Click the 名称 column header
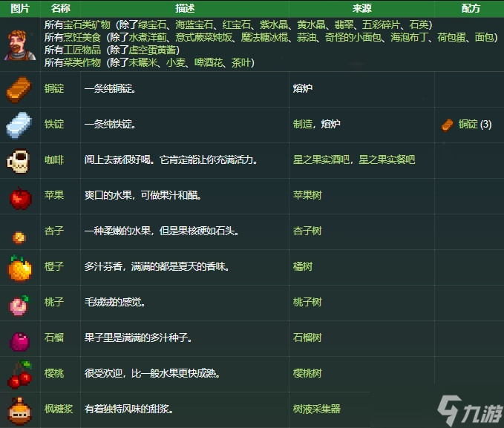 pyautogui.click(x=60, y=8)
